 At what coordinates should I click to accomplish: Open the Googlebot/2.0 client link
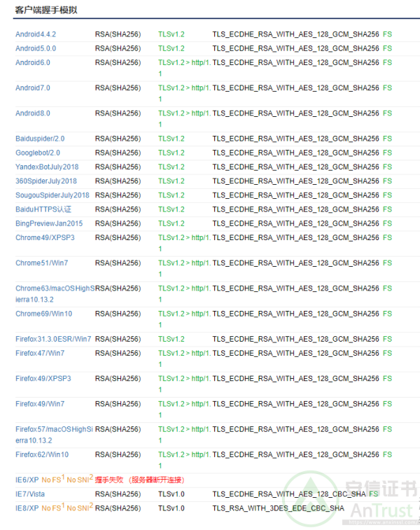(38, 153)
